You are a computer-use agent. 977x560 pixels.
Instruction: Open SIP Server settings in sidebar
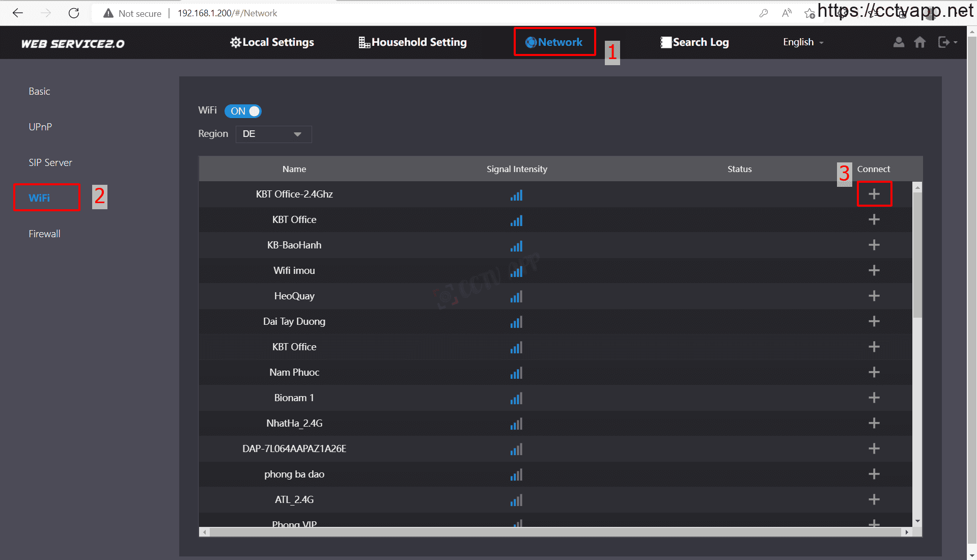[x=50, y=162]
